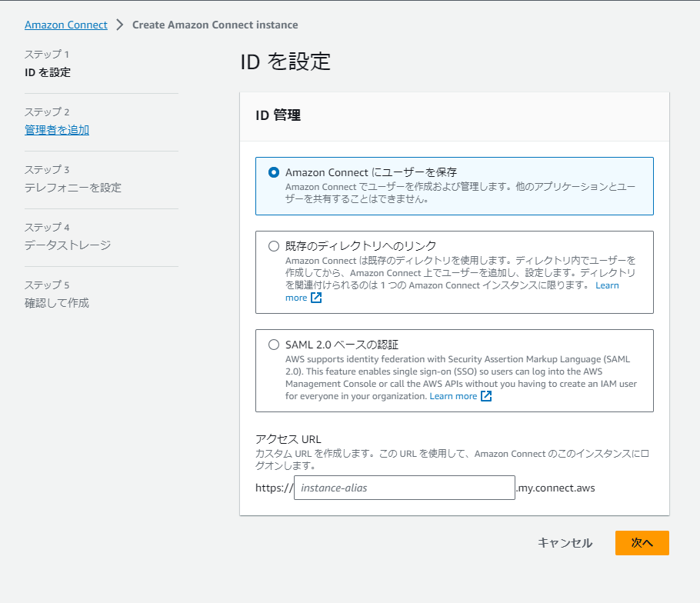The image size is (700, 603).
Task: Open the 管理者を追加 step link
Action: coord(56,130)
